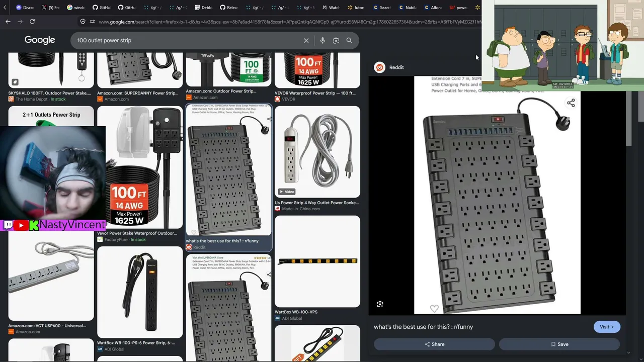
Task: Open Vevor 100 FT 14 AWG stake thumbnail
Action: click(x=140, y=167)
